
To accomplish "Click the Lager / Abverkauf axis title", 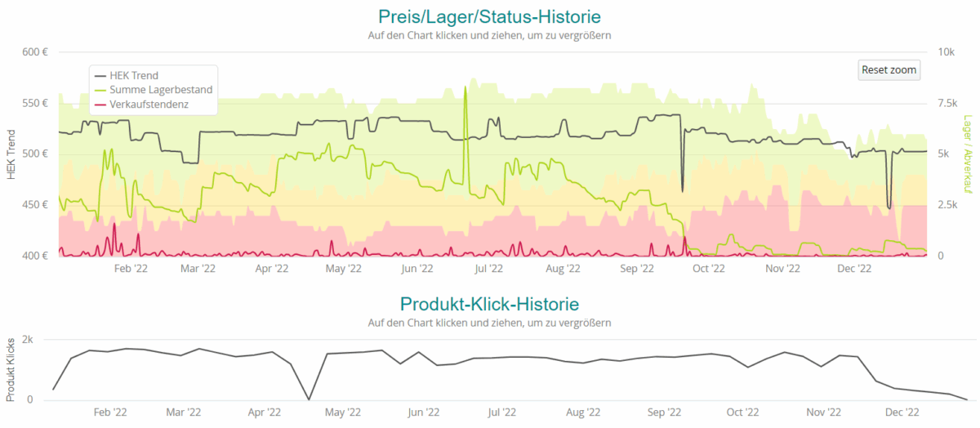I will tap(968, 154).
